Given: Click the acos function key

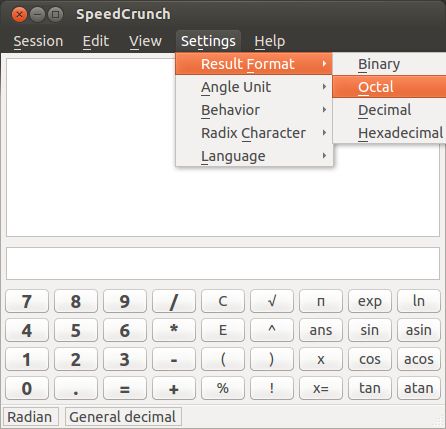Looking at the screenshot, I should click(x=419, y=359).
